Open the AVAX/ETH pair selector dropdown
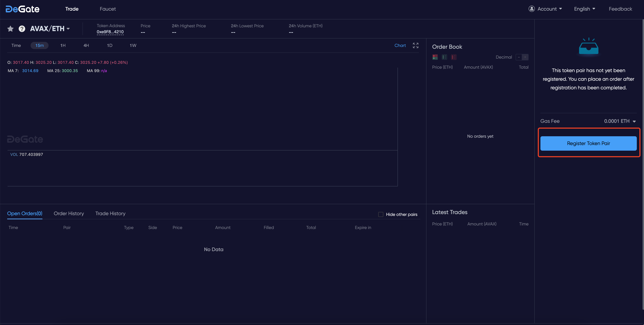Image resolution: width=644 pixels, height=325 pixels. (50, 29)
